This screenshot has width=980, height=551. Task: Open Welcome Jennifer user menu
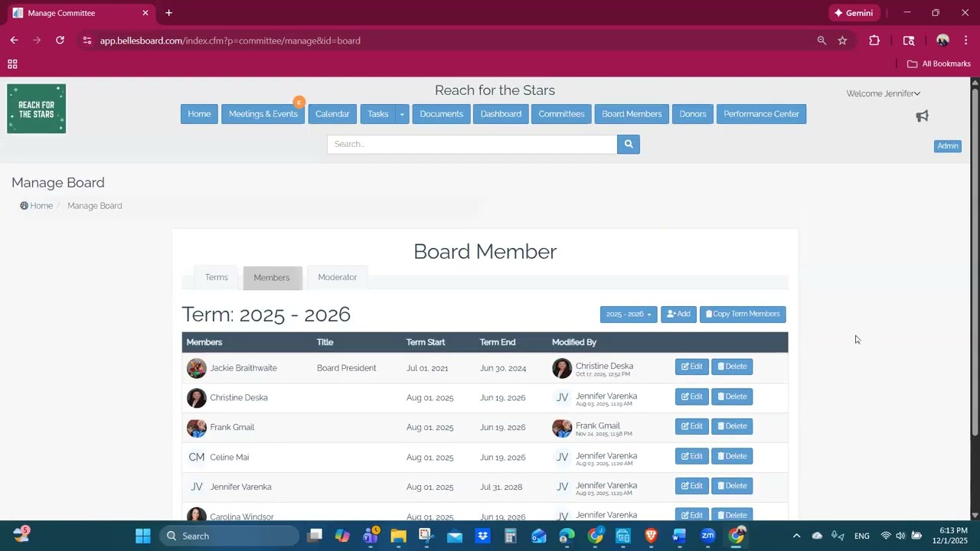[883, 93]
